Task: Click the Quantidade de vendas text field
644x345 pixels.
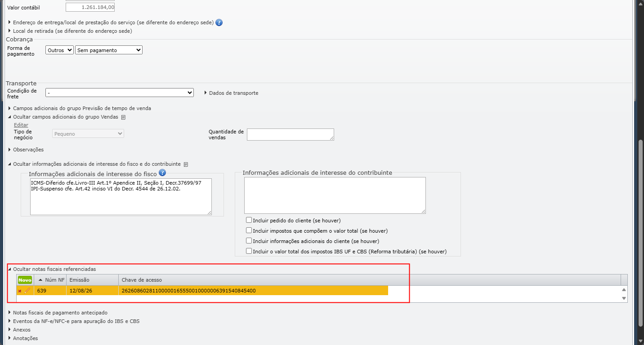Action: (x=291, y=134)
